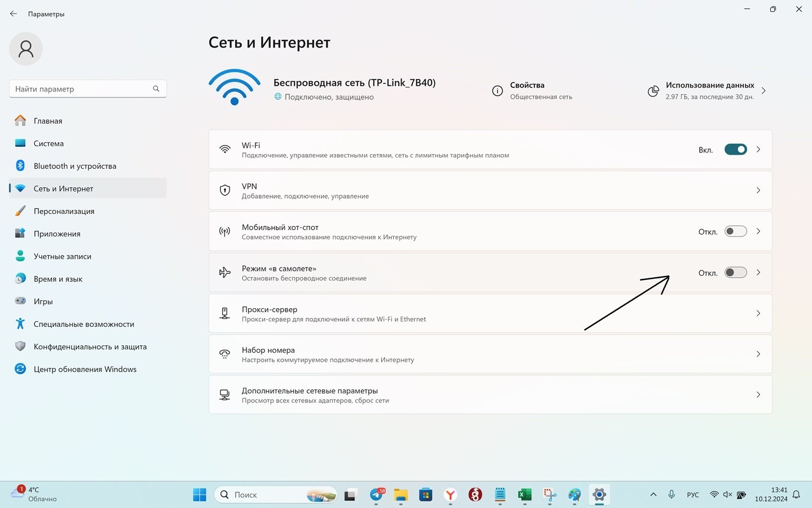Image resolution: width=812 pixels, height=508 pixels.
Task: Open Paint from the taskbar
Action: (x=575, y=495)
